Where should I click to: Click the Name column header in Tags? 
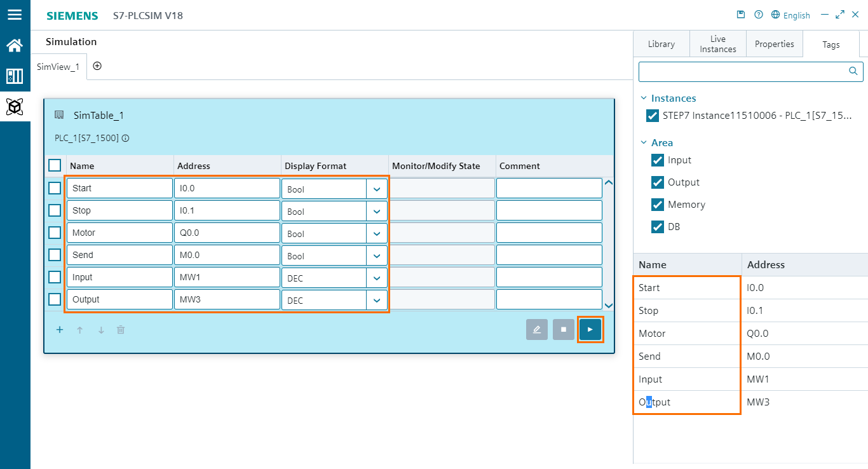688,264
